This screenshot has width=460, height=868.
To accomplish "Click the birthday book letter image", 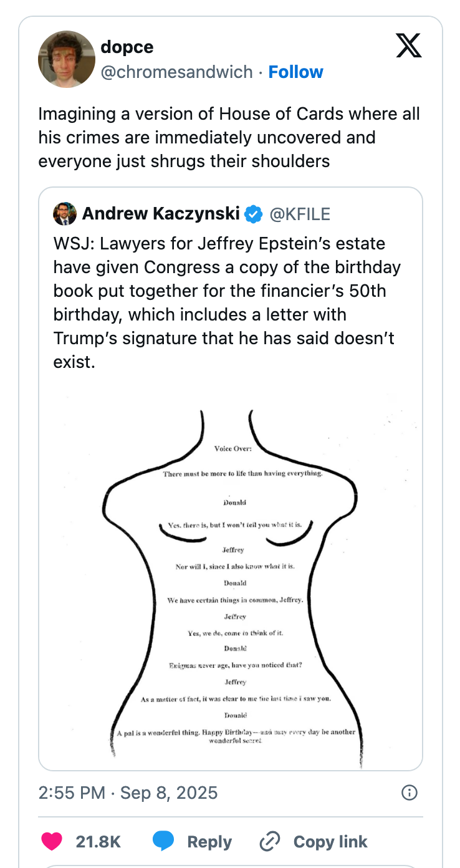I will pos(230,580).
